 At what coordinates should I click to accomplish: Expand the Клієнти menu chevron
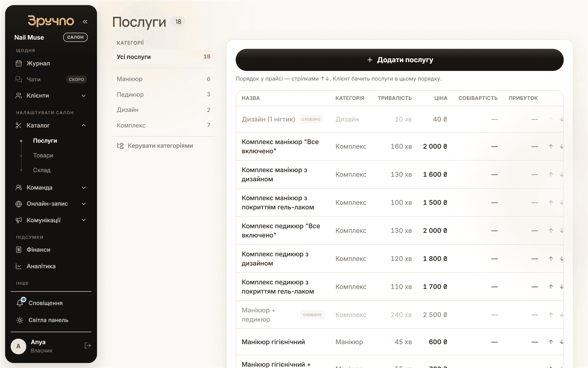click(x=84, y=96)
